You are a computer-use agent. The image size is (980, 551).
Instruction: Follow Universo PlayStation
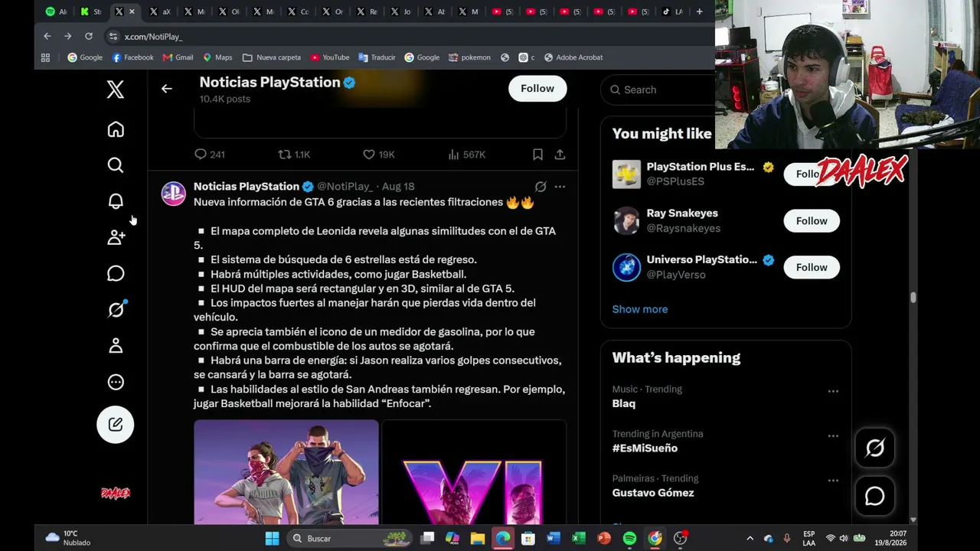click(812, 267)
